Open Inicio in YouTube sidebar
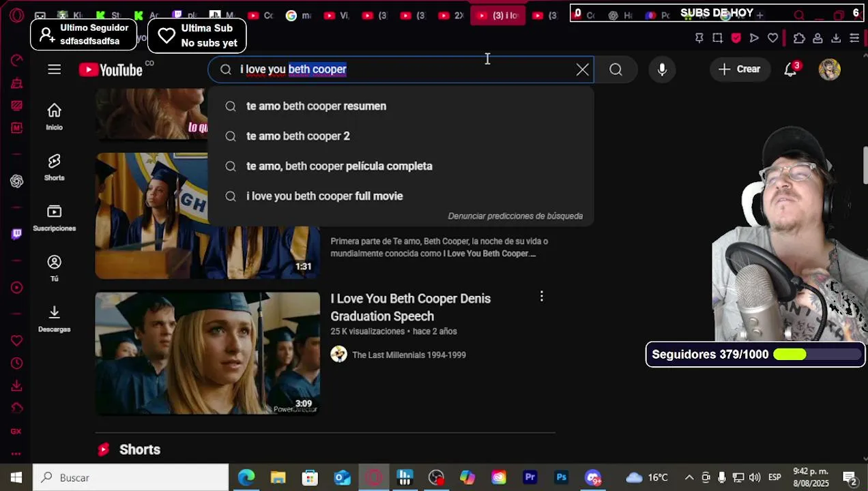Screen dimensions: 868x491 tap(55, 117)
